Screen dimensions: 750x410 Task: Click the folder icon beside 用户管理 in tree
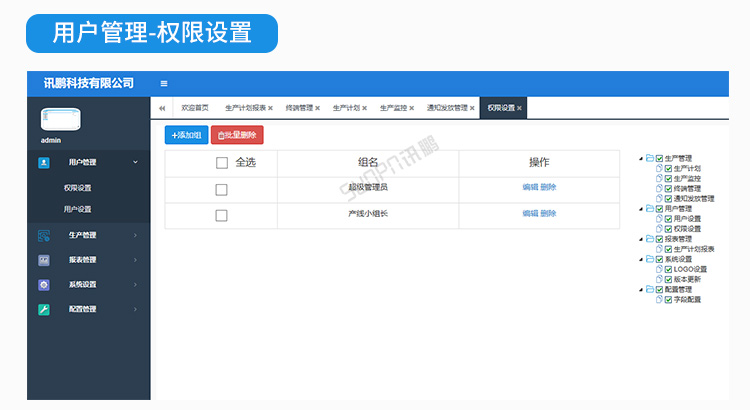(650, 209)
